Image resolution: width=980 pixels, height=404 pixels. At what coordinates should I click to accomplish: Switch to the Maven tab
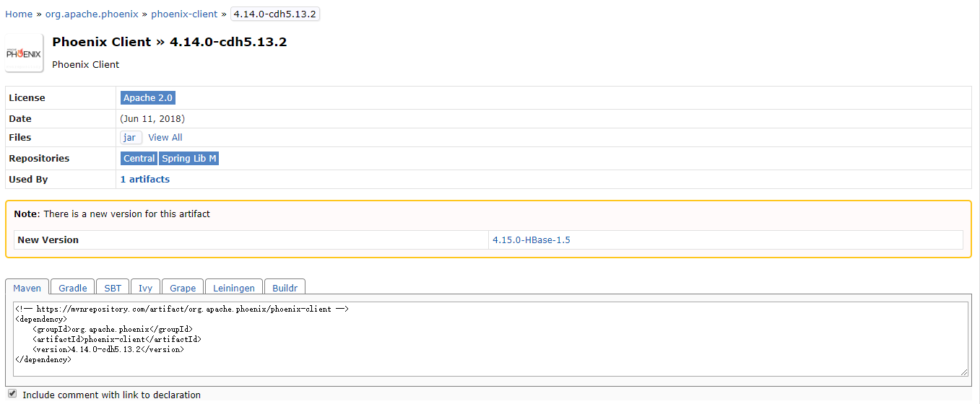tap(27, 287)
